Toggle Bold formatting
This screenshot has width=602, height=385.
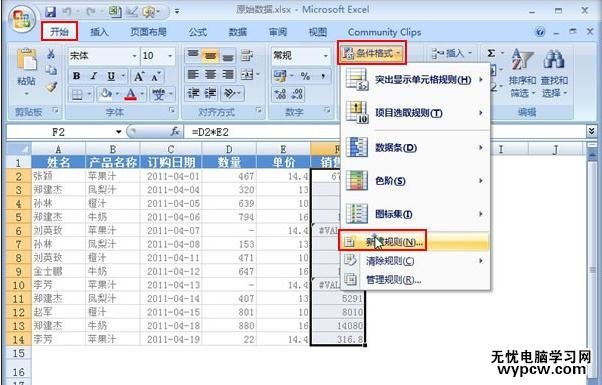pos(76,76)
